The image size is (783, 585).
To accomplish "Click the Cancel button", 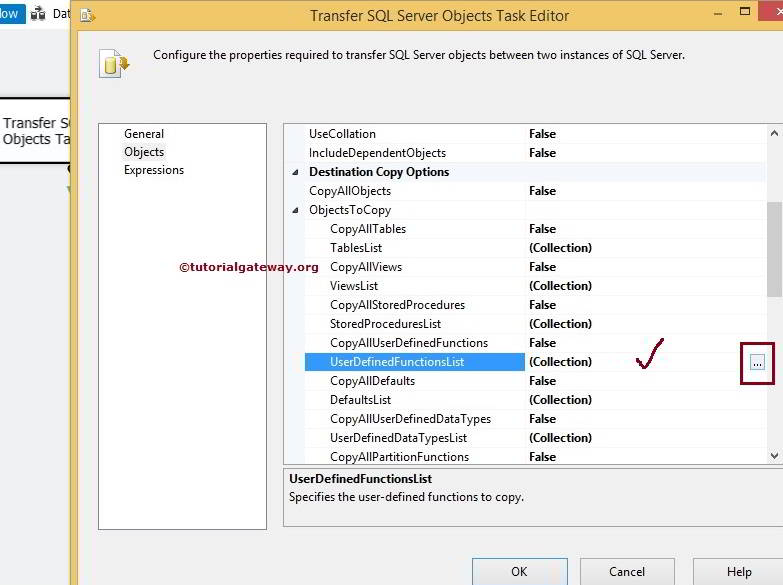I will click(x=627, y=572).
